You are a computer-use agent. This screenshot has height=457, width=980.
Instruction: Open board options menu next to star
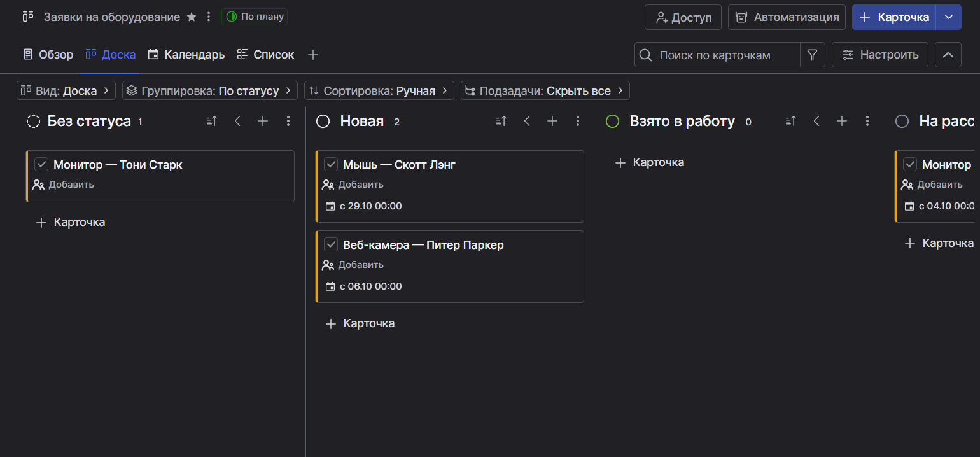click(x=208, y=17)
